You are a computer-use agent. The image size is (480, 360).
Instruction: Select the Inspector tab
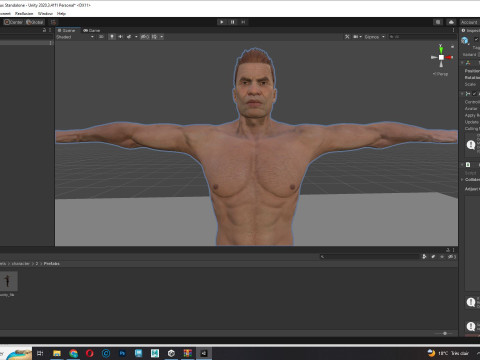(471, 30)
